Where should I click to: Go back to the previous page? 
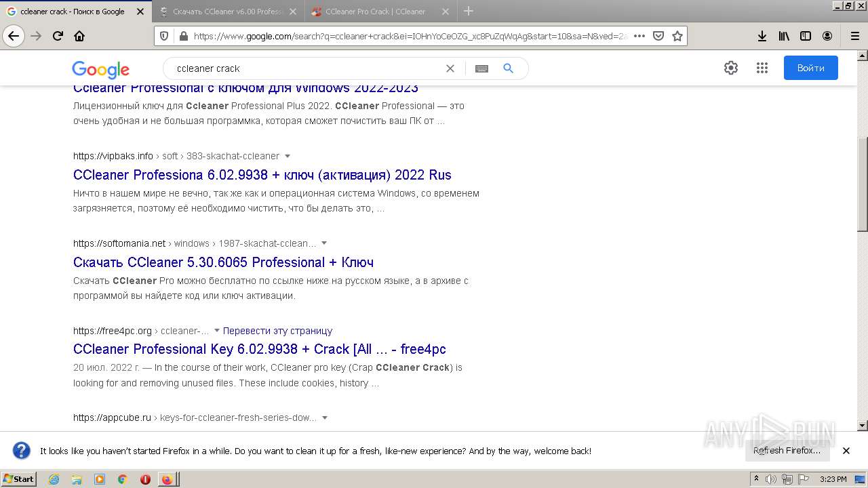click(x=14, y=36)
